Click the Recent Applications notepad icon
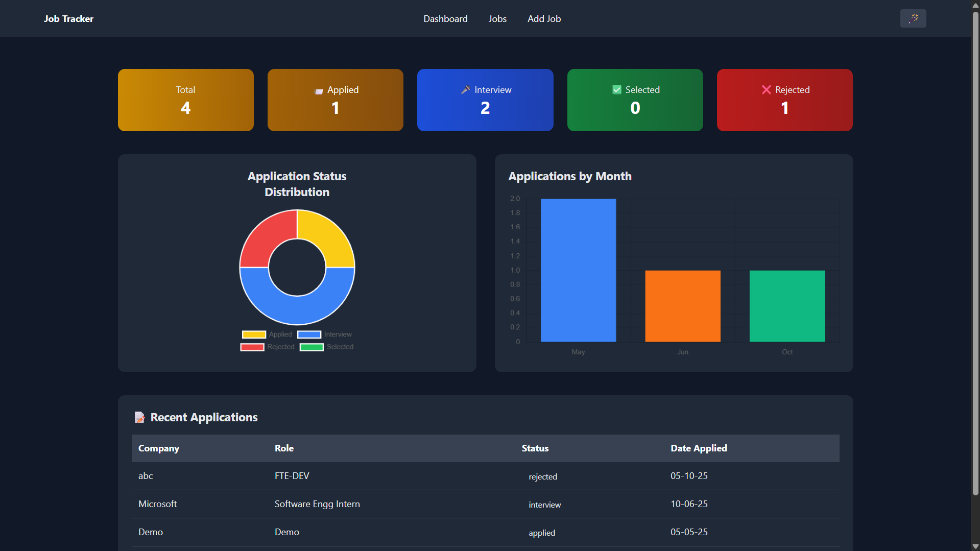980x551 pixels. [139, 417]
